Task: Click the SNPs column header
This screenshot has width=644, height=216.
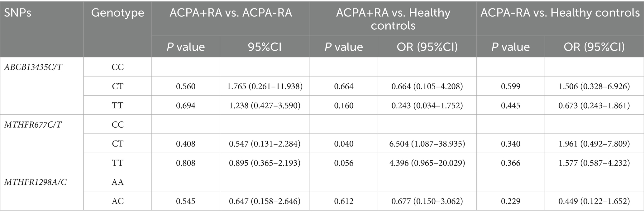Action: pos(18,13)
